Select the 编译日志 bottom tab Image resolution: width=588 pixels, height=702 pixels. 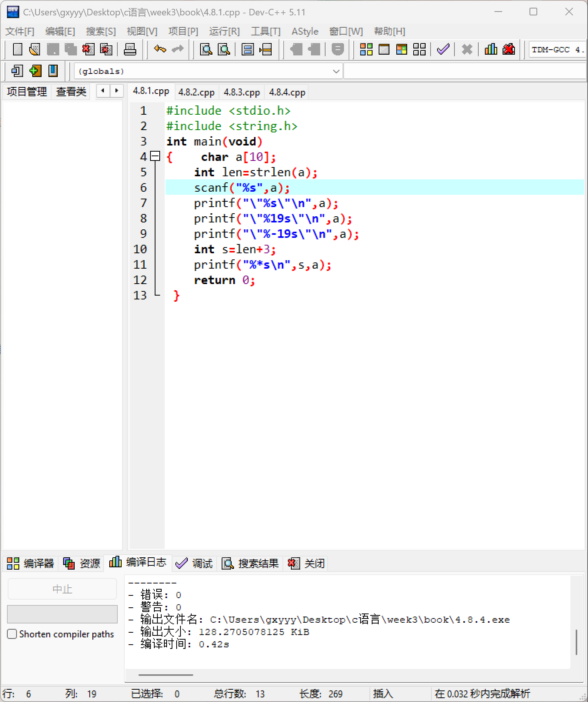(x=138, y=562)
